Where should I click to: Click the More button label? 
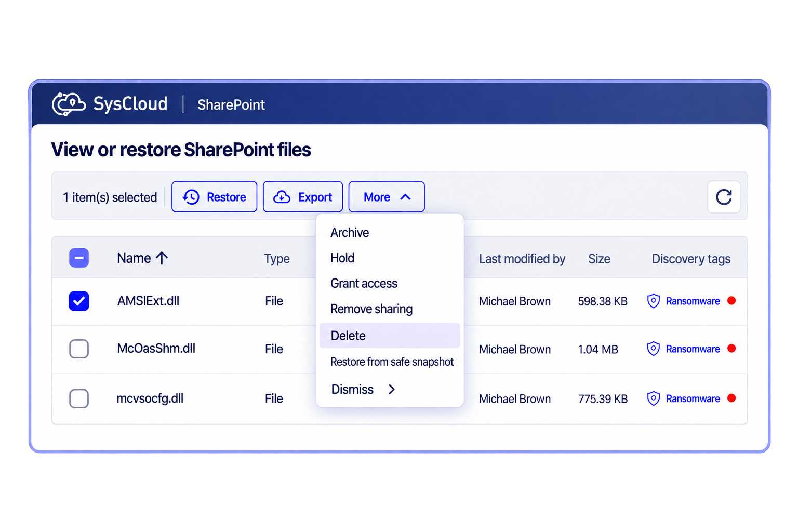pyautogui.click(x=377, y=197)
